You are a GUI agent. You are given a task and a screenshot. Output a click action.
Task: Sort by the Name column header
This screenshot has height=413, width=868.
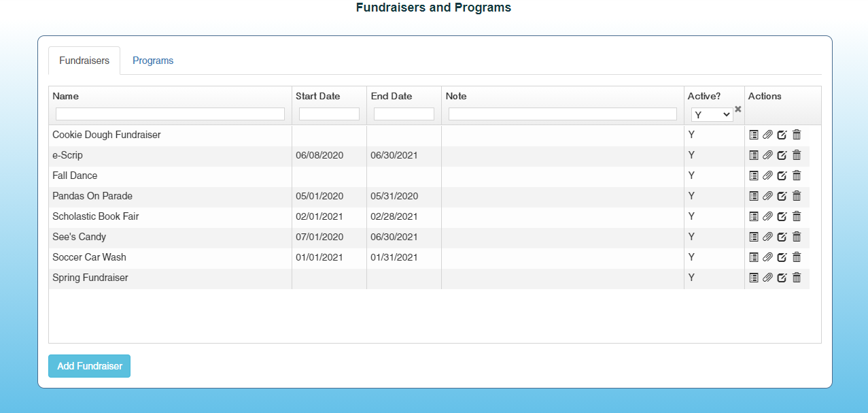[x=66, y=96]
